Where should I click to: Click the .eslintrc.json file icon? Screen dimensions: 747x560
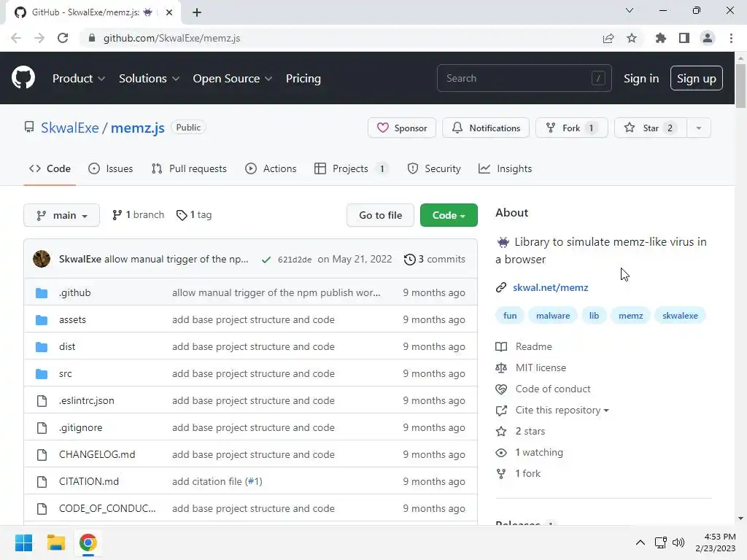coord(42,401)
